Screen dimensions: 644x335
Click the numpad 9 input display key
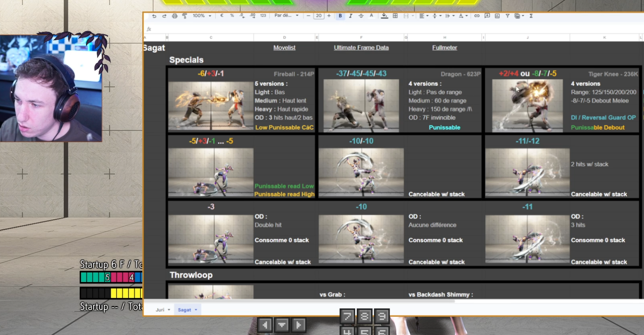pos(382,316)
